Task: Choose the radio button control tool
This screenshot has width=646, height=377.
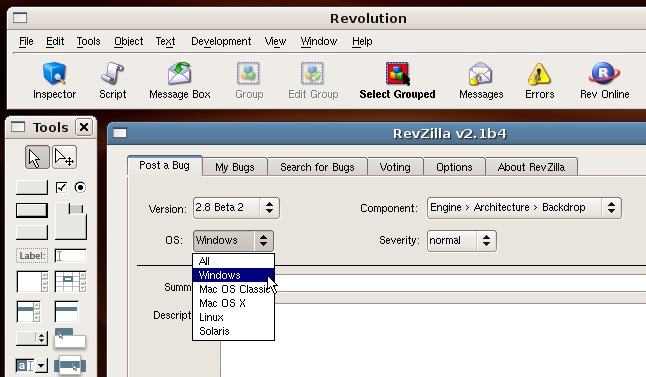Action: pyautogui.click(x=80, y=187)
